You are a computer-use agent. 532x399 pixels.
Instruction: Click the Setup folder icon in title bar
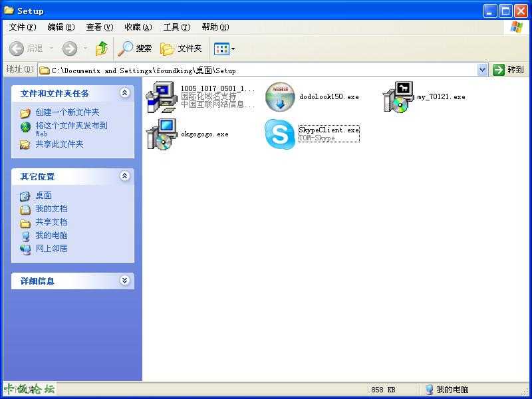[x=9, y=10]
